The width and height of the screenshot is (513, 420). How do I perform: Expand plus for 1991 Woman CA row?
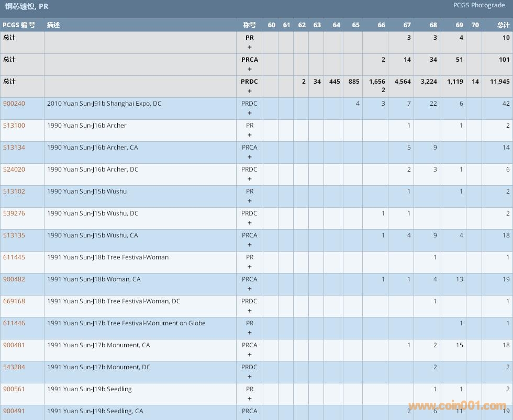click(250, 289)
